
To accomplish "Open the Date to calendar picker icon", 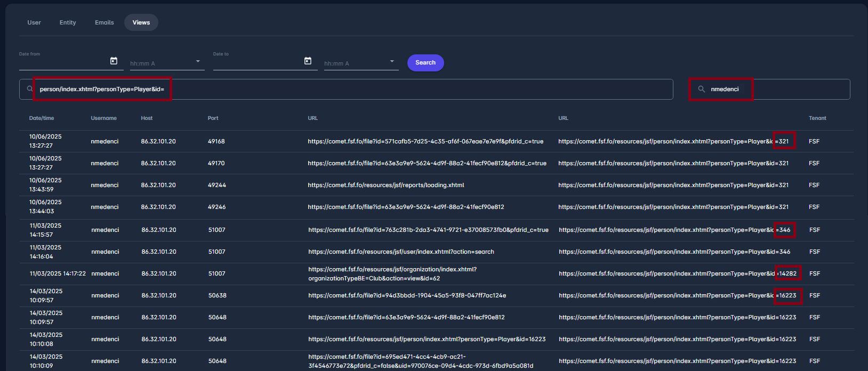I will 308,61.
